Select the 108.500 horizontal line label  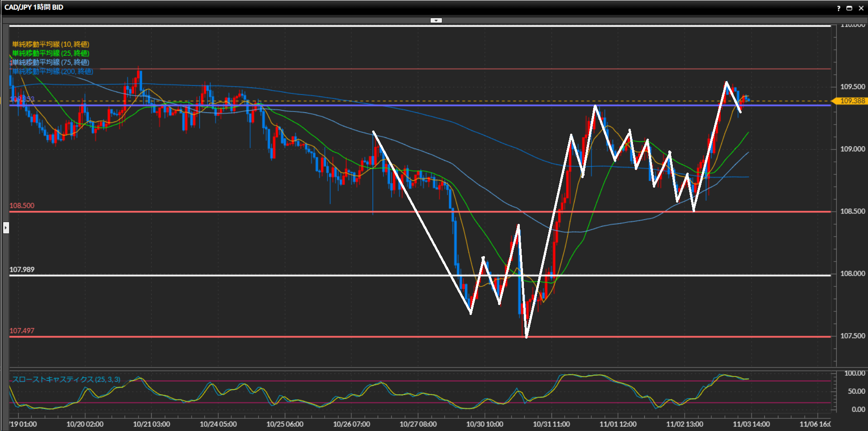click(22, 206)
